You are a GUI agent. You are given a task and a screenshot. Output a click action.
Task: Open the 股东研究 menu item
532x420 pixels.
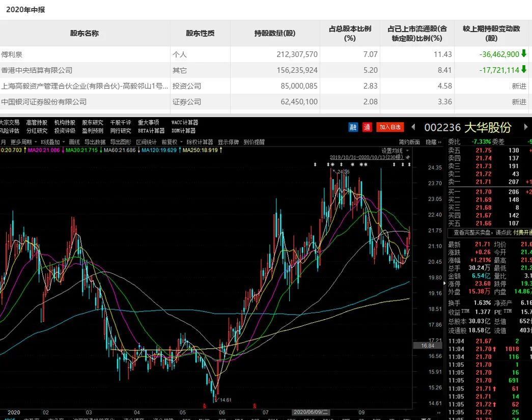point(93,123)
